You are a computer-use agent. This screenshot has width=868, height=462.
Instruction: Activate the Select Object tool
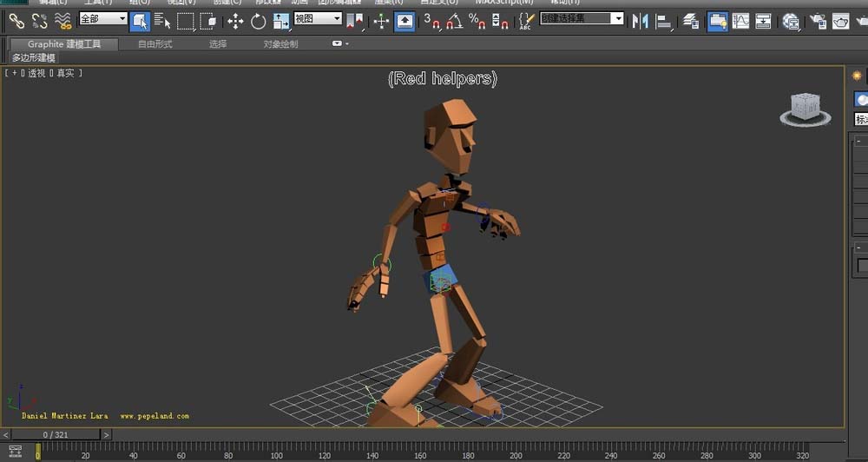click(x=140, y=21)
